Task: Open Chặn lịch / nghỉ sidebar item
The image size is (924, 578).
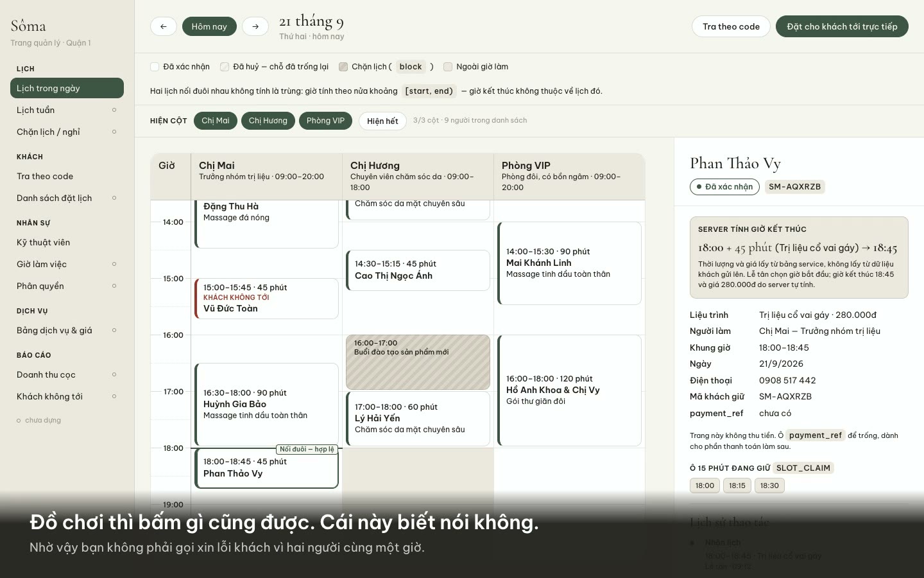Action: pos(67,132)
